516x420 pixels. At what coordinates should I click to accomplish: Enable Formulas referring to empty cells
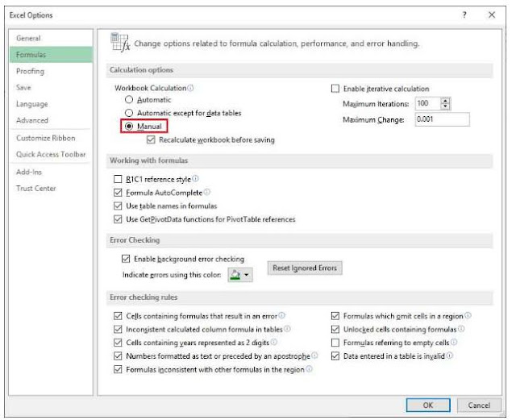tap(335, 343)
